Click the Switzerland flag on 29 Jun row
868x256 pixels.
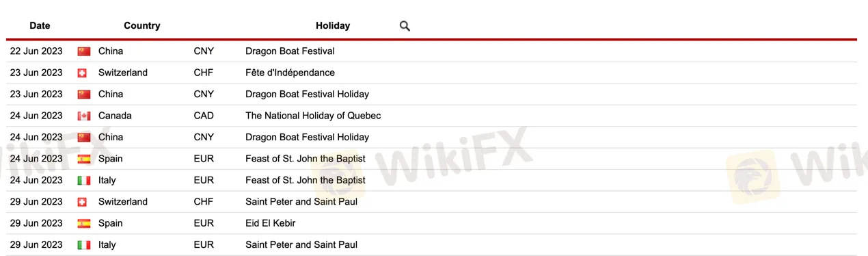[82, 202]
